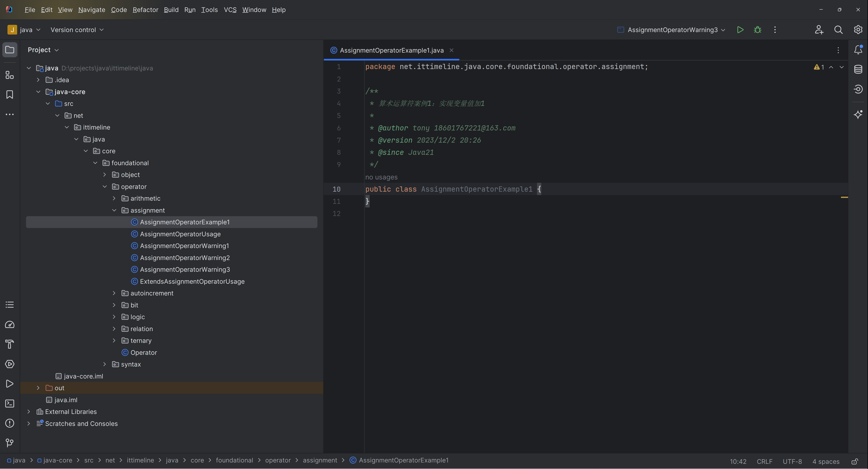This screenshot has height=469, width=868.
Task: Open the Project view selector dropdown
Action: click(x=43, y=50)
